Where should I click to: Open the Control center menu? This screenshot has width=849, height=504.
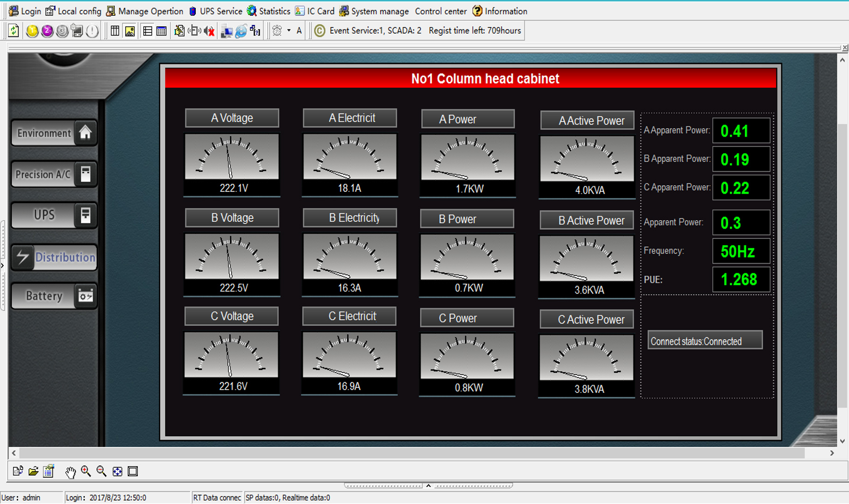tap(440, 11)
